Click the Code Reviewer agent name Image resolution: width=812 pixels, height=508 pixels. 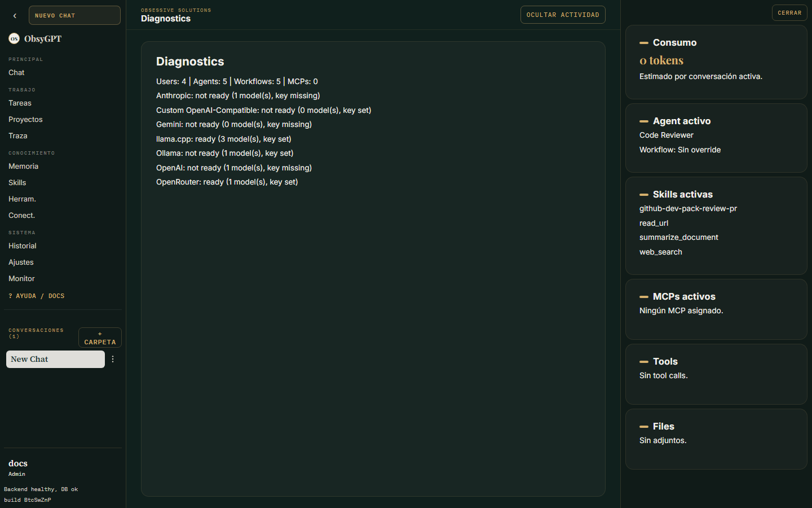tap(667, 135)
